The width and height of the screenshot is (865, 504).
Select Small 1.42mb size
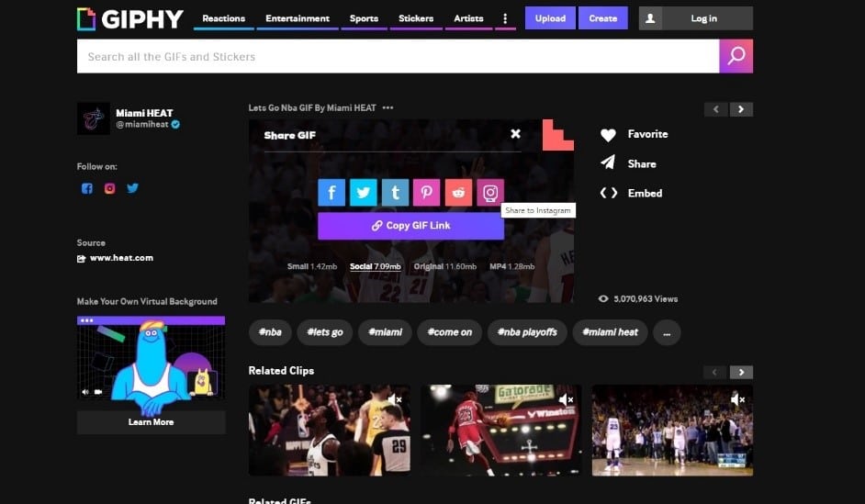click(312, 266)
